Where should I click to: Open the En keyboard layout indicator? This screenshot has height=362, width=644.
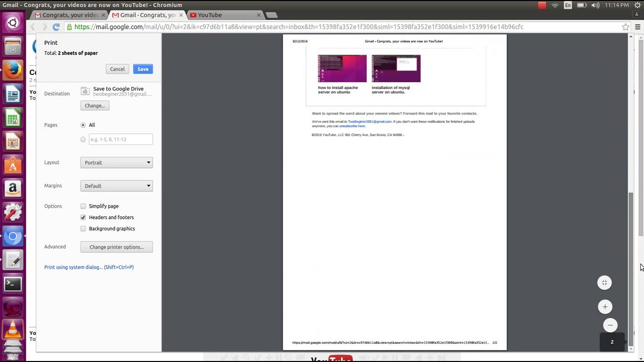(568, 5)
